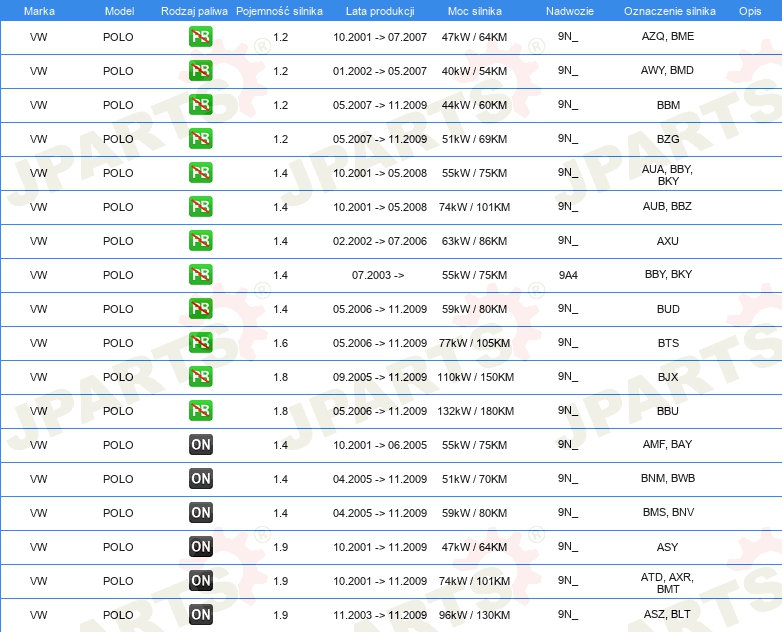Click the petrol icon in the AZQ, BME row
Image resolution: width=782 pixels, height=632 pixels.
point(200,36)
